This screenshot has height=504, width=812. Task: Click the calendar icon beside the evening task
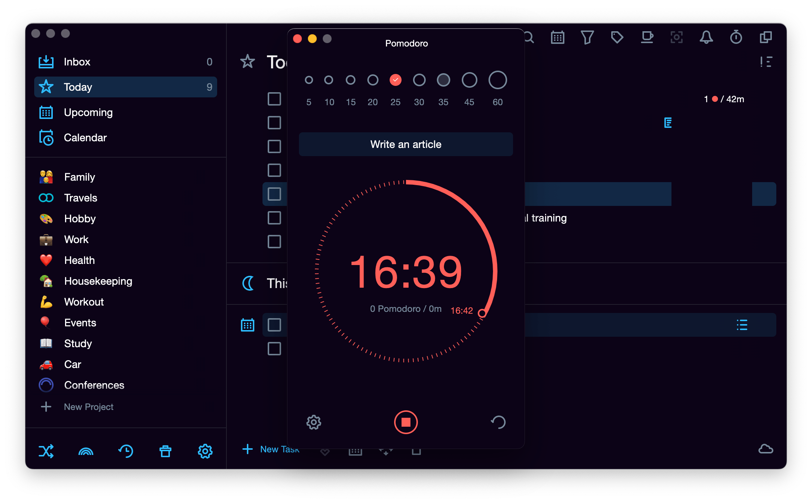coord(248,325)
